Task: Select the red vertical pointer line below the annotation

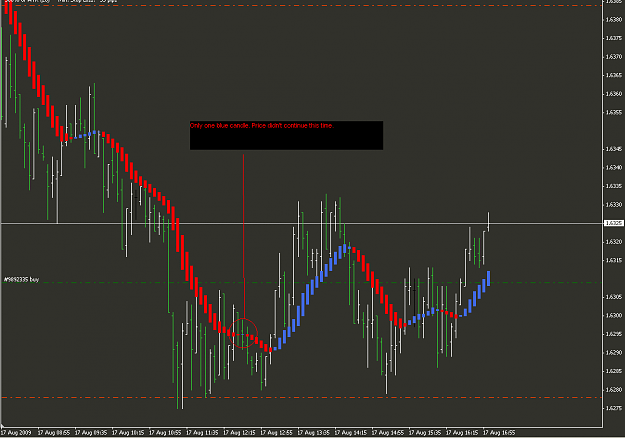Action: [x=244, y=235]
